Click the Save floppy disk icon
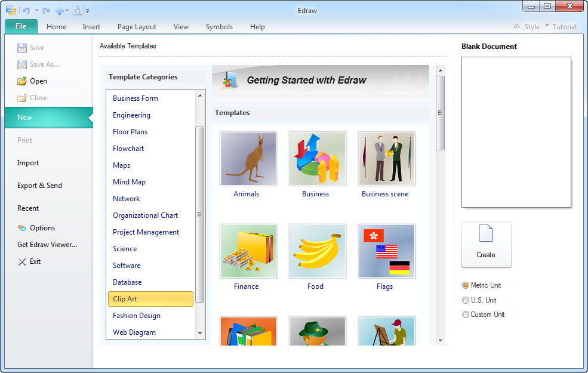588x373 pixels. click(x=21, y=48)
